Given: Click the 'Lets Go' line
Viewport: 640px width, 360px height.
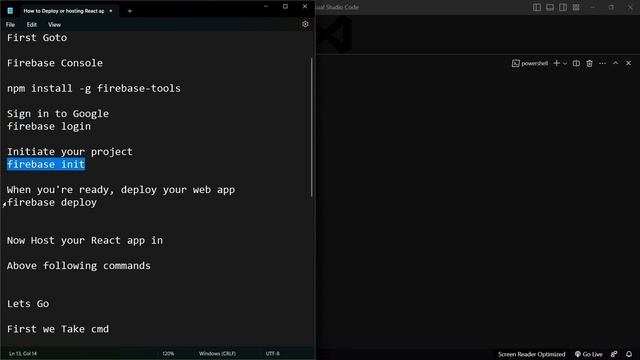Looking at the screenshot, I should 28,304.
